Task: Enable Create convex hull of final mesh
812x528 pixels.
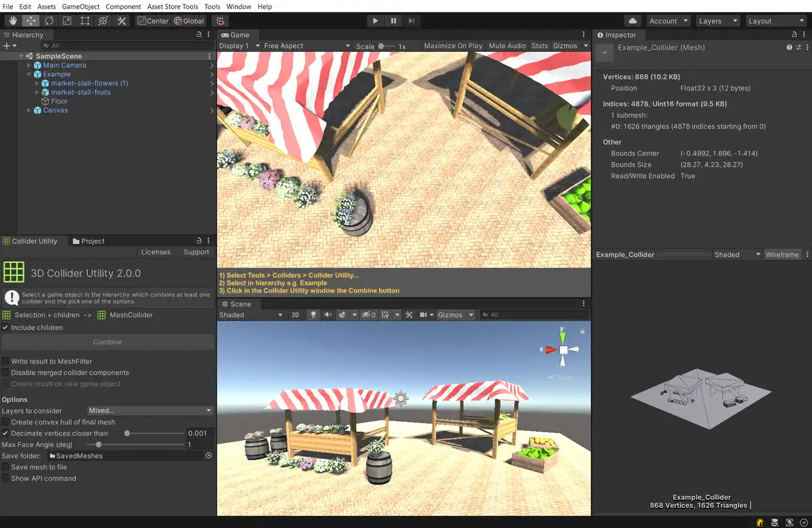Action: [x=5, y=422]
